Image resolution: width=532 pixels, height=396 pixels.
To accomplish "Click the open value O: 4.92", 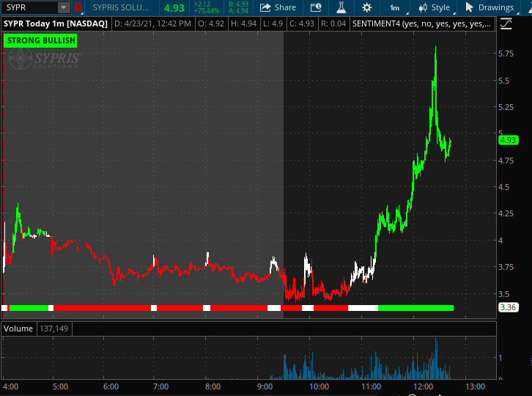I will (x=211, y=23).
